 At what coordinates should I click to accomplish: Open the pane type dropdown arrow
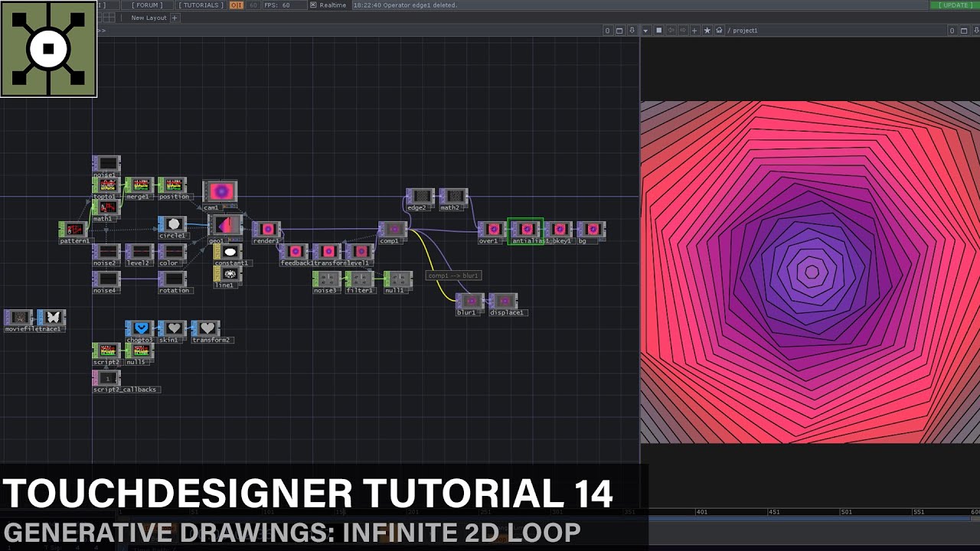646,31
